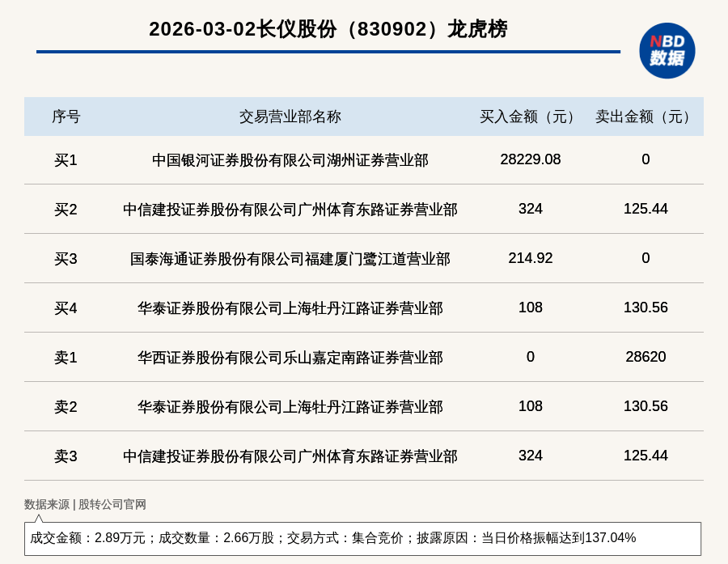Click the sell amount 28620

(x=645, y=357)
